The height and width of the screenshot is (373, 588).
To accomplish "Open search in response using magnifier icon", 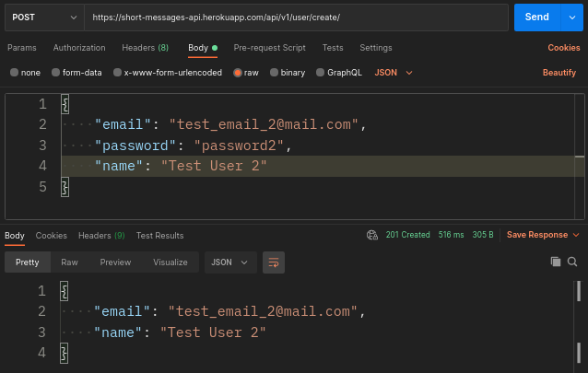I will pos(572,262).
